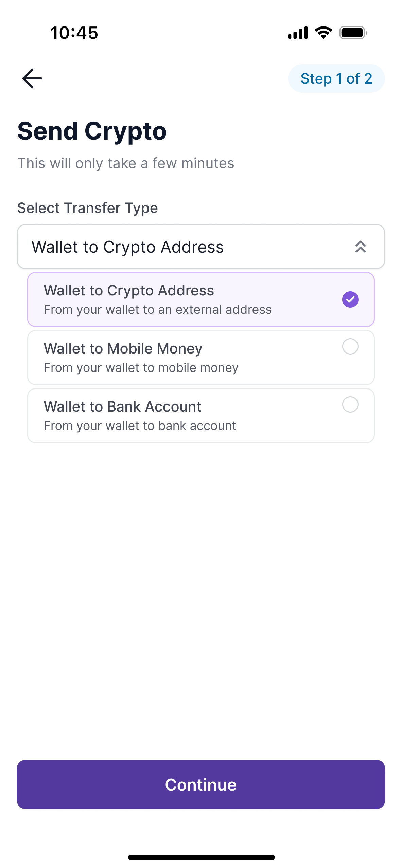Tap the 10:45 clock in status bar
The height and width of the screenshot is (868, 401).
[x=74, y=33]
